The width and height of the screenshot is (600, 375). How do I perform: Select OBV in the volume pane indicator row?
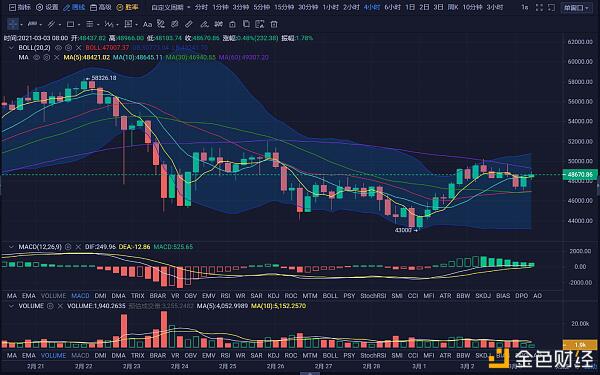click(191, 355)
